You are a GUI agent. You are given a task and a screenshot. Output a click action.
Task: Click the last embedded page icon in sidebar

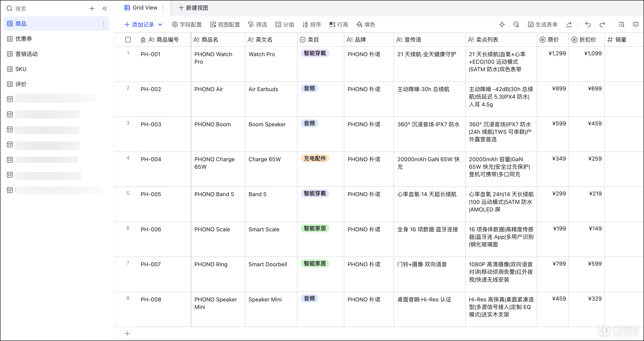10,190
